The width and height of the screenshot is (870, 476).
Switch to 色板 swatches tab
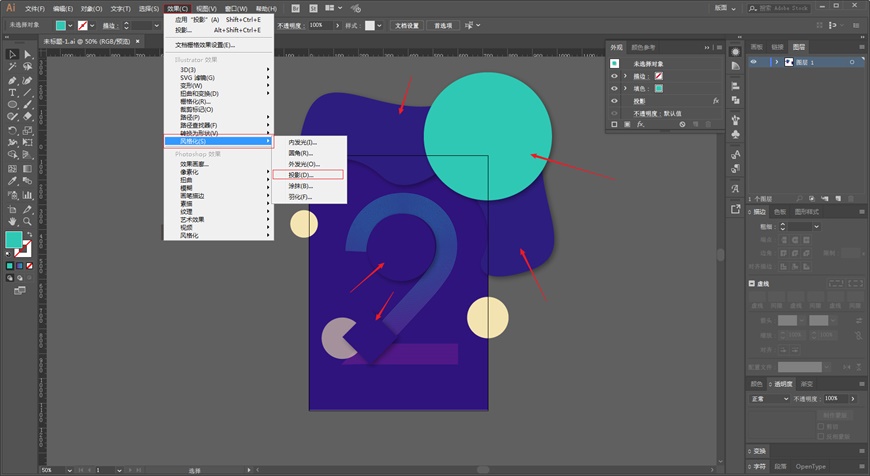click(780, 212)
